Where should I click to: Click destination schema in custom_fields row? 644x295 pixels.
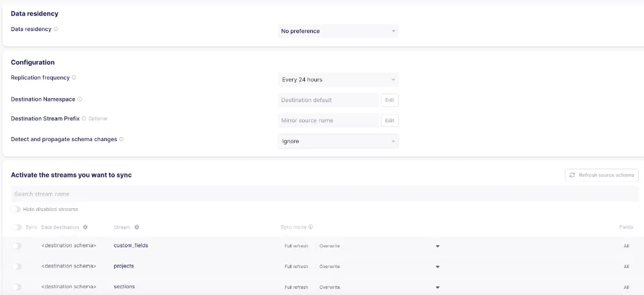tap(68, 246)
